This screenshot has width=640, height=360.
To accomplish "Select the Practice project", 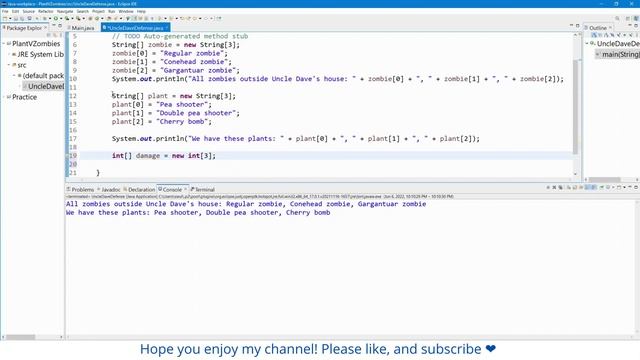I will click(24, 97).
